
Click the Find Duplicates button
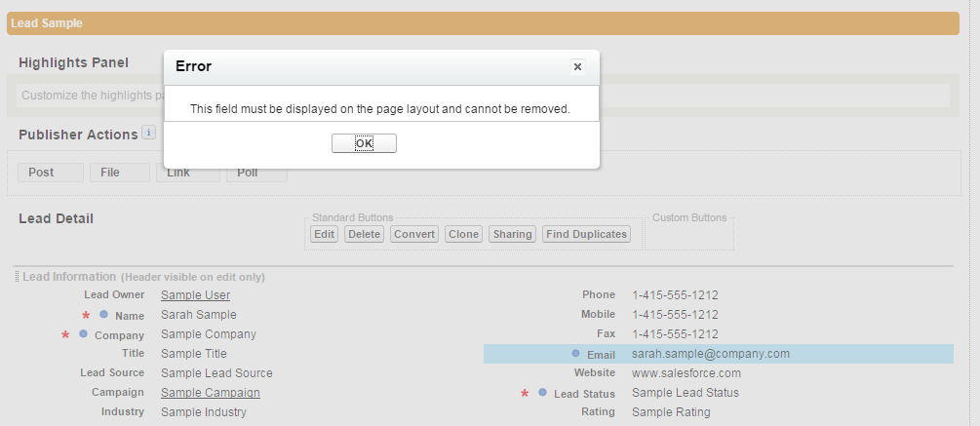[x=586, y=234]
